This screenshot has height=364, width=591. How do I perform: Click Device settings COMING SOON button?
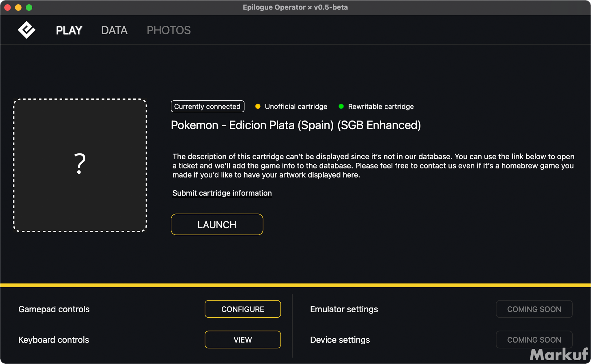[x=534, y=340]
